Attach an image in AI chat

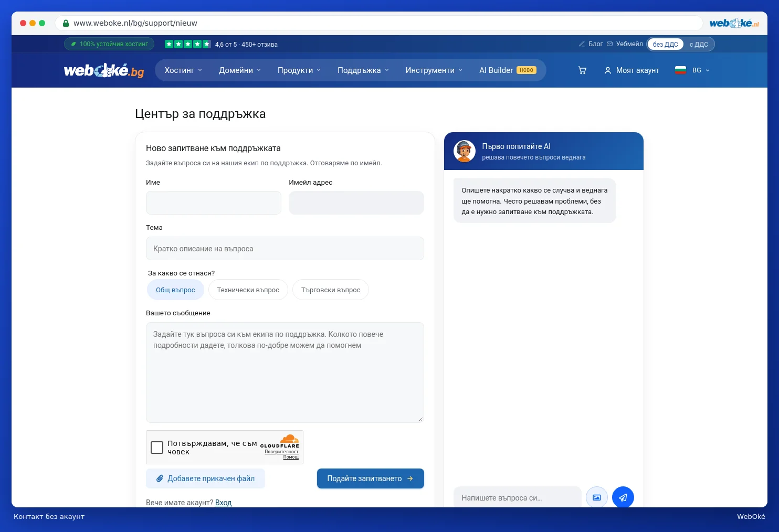pyautogui.click(x=597, y=497)
